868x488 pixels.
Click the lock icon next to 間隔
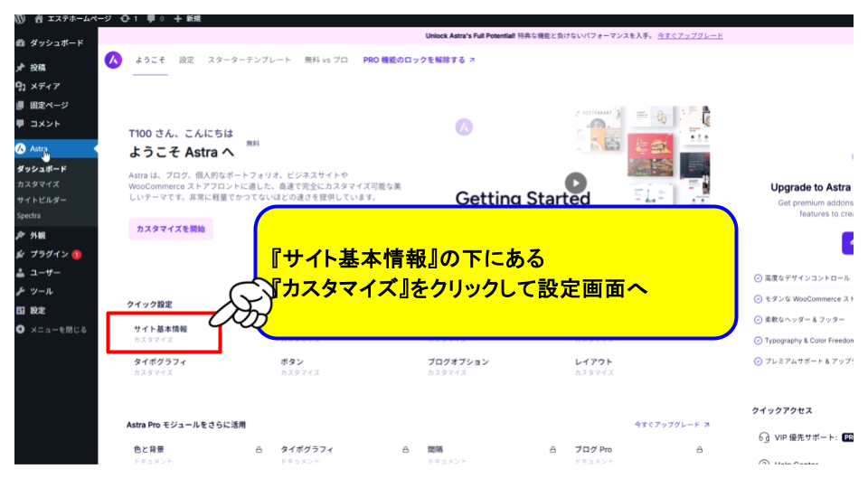(553, 450)
